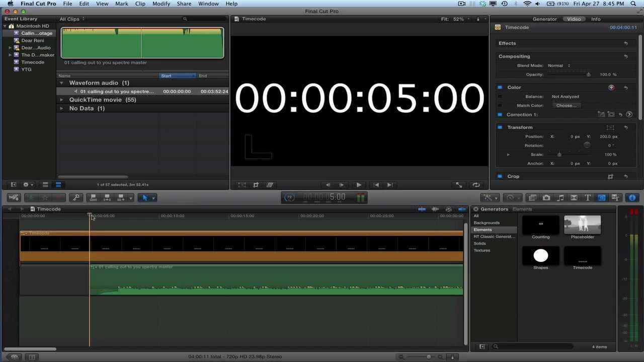Click the viewer crop tool icon
644x362 pixels.
coord(256,185)
